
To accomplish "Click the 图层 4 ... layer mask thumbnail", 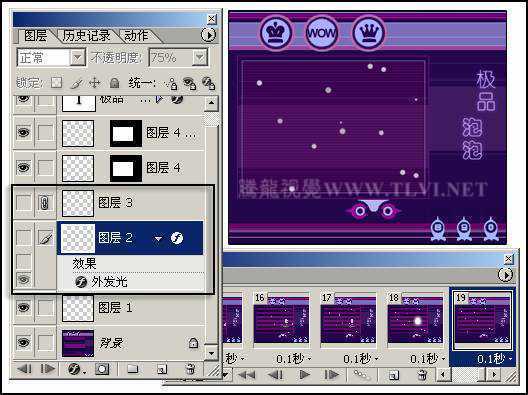I will (126, 133).
